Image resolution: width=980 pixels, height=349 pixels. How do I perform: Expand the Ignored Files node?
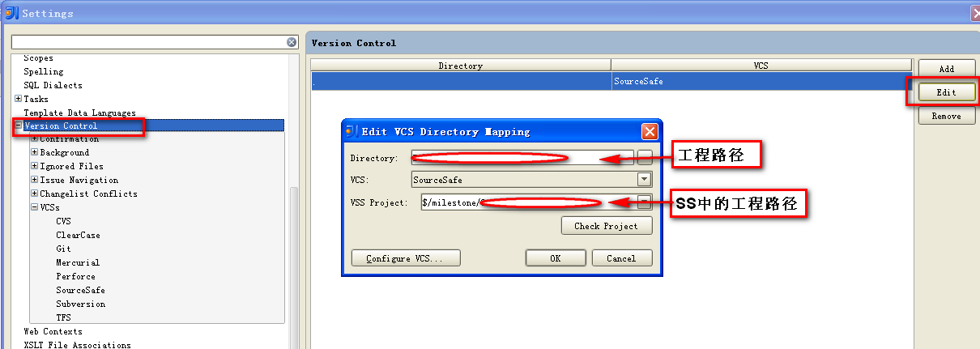click(x=34, y=166)
